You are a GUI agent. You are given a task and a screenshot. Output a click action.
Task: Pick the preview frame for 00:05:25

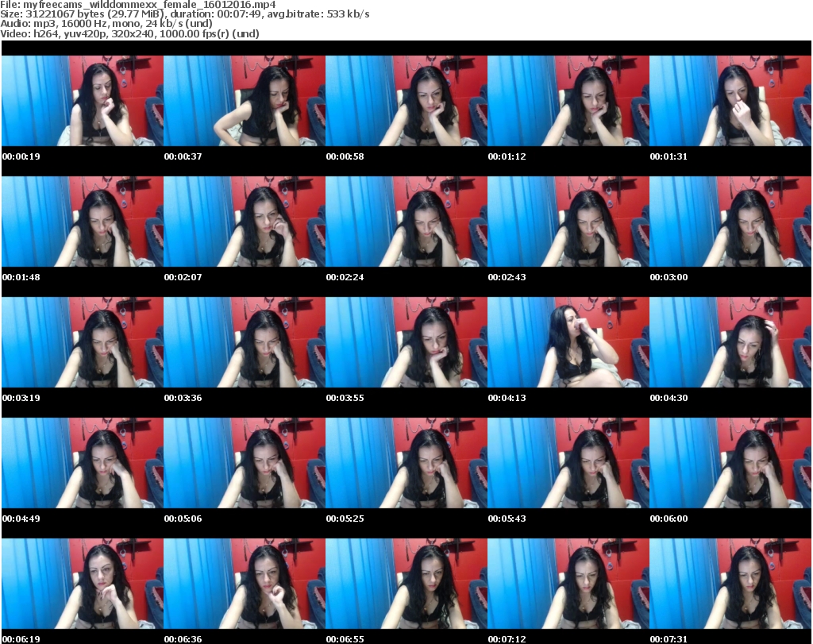406,463
